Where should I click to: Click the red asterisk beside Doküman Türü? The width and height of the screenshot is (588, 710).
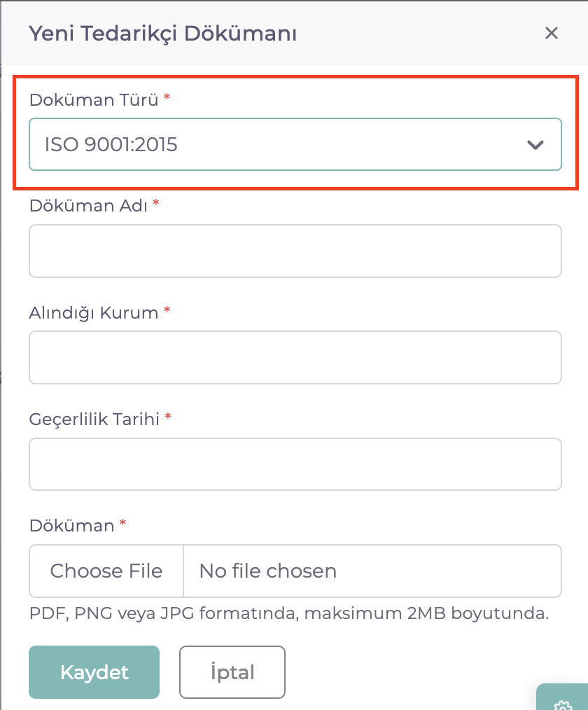tap(167, 98)
